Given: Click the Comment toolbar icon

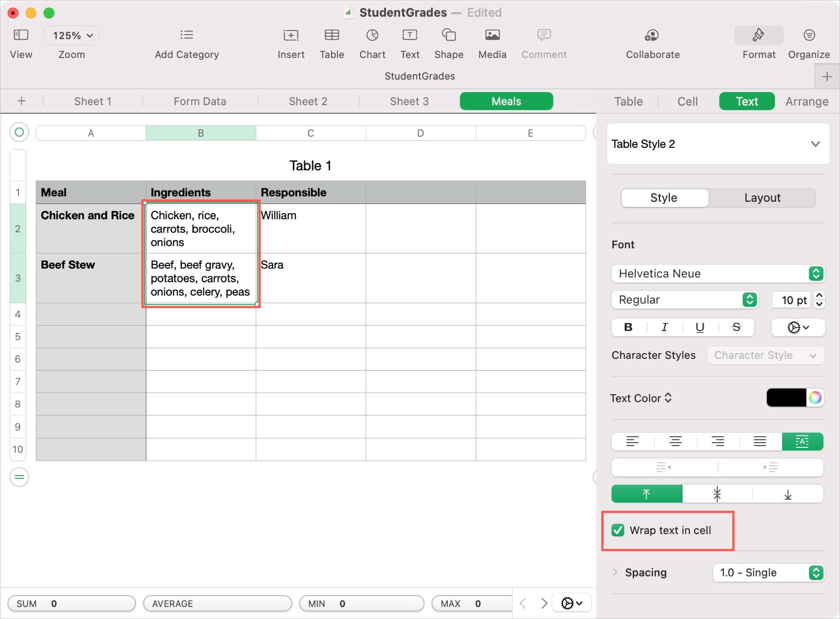Looking at the screenshot, I should coord(544,35).
